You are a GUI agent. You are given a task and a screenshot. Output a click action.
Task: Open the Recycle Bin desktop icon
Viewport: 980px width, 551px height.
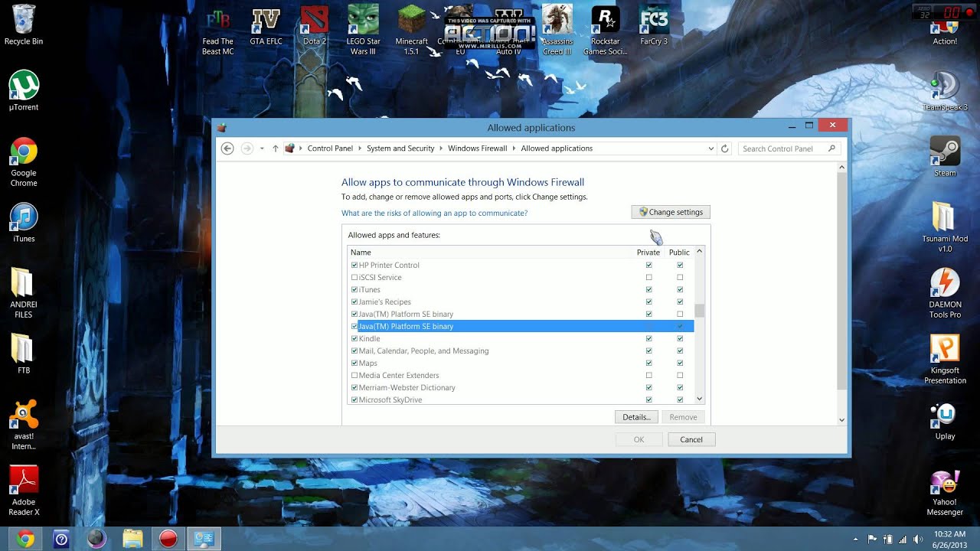23,24
